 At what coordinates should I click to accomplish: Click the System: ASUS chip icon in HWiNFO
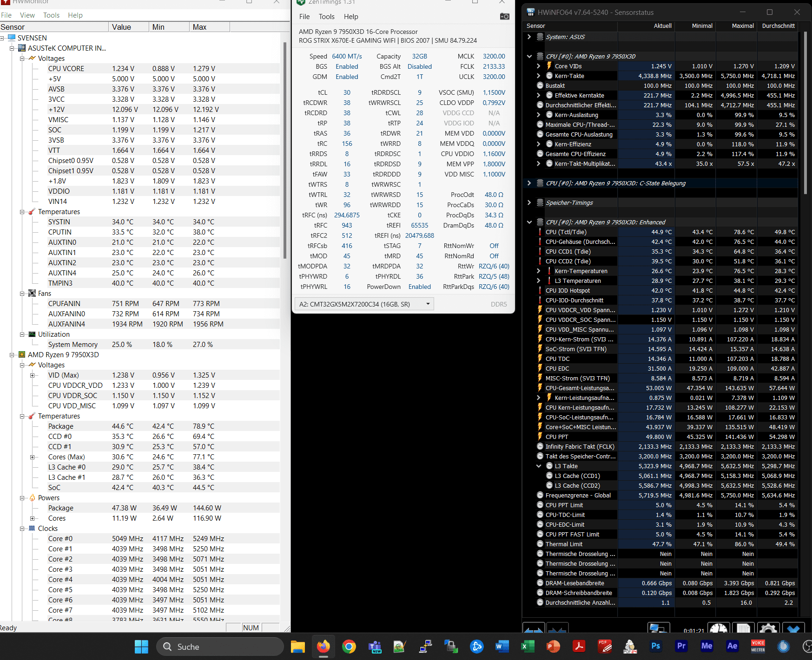[540, 37]
